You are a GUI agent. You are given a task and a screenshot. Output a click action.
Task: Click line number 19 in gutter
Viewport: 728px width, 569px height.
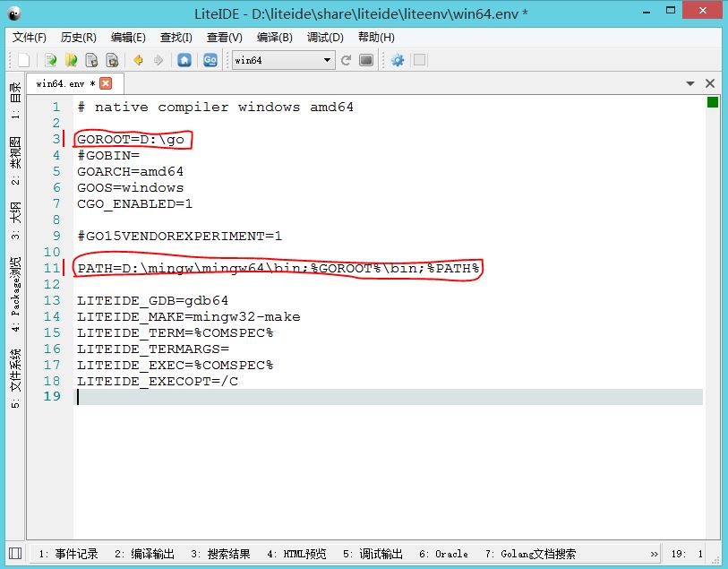52,396
